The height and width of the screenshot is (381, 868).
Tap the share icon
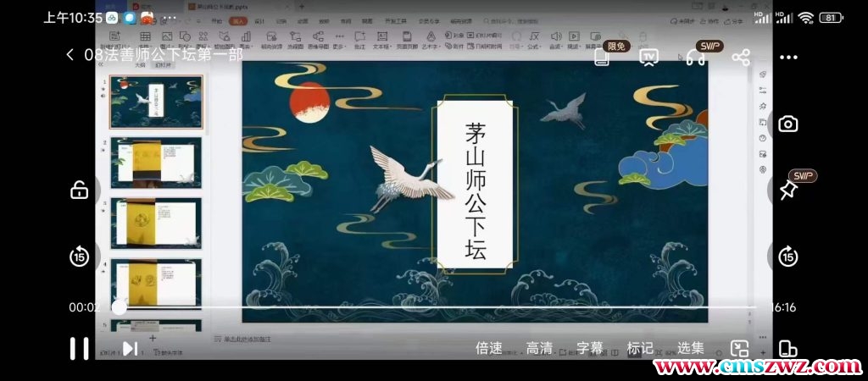tap(740, 57)
